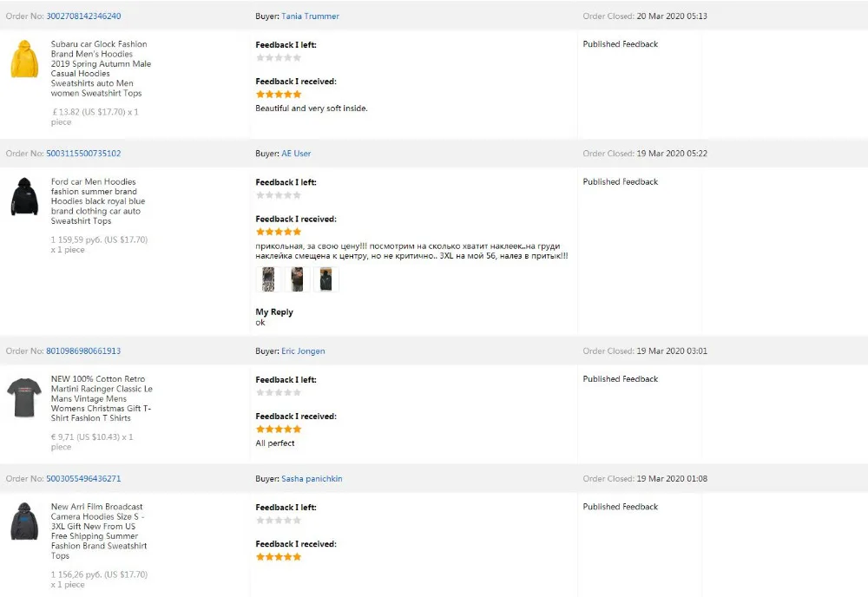Open order number 5003115500735102

click(x=83, y=154)
